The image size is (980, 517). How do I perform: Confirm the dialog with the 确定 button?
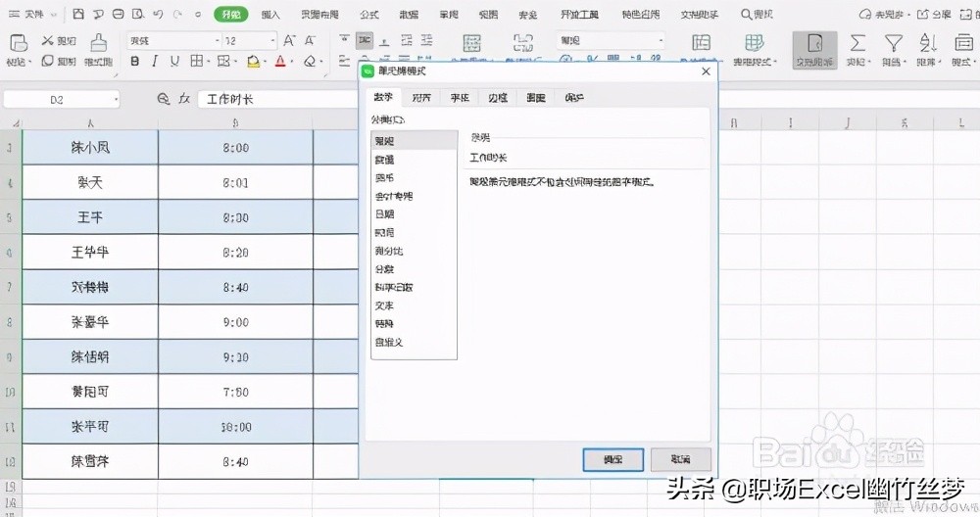click(613, 459)
